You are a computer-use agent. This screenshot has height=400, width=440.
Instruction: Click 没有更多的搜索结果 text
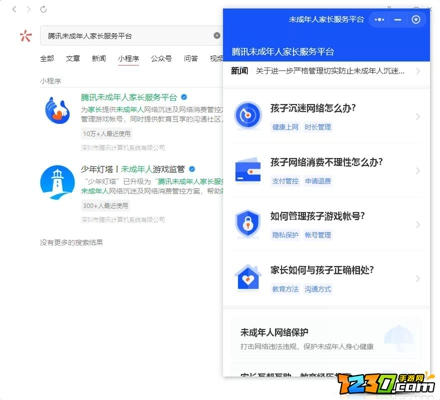tap(71, 242)
